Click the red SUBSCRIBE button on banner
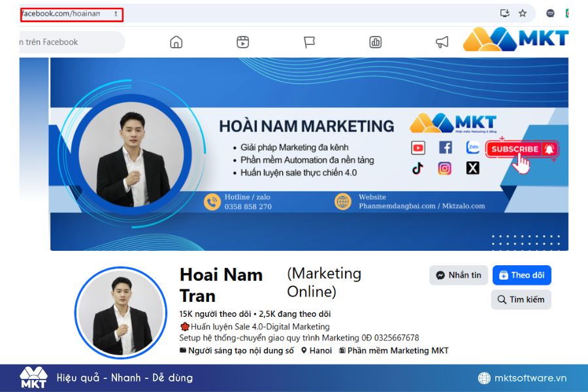The height and width of the screenshot is (392, 588). click(x=521, y=149)
